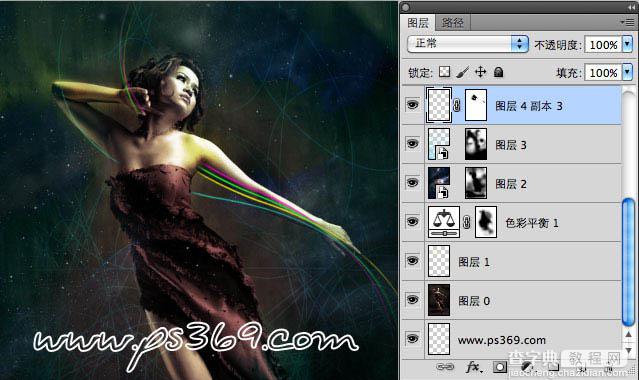Open the panel options menu button

(x=627, y=22)
